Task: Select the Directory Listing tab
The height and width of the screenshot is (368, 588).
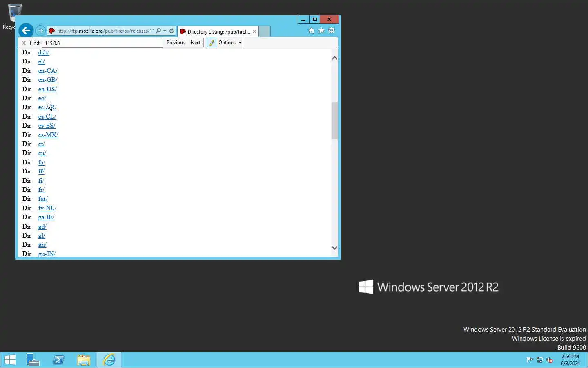Action: 218,31
